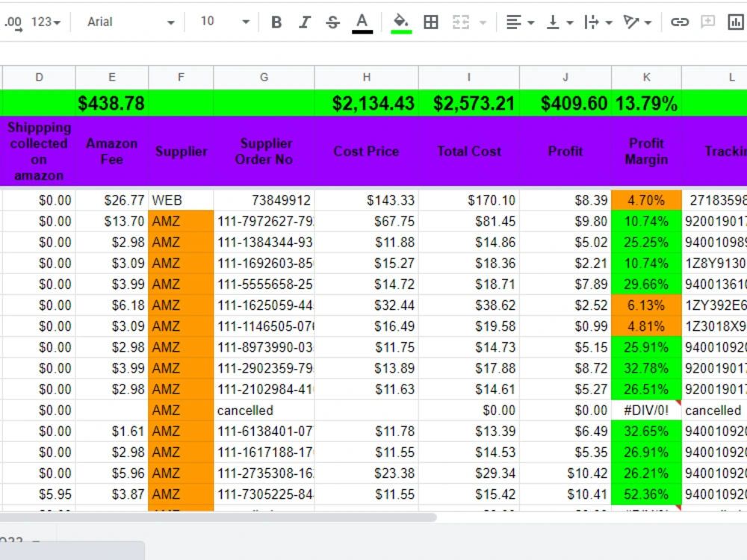Click the 6.13% margin cell

point(646,305)
